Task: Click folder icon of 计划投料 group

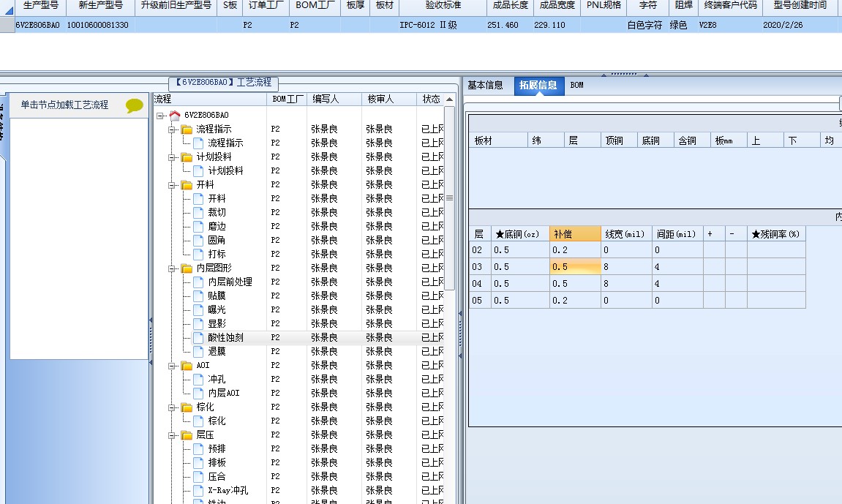Action: (x=187, y=157)
